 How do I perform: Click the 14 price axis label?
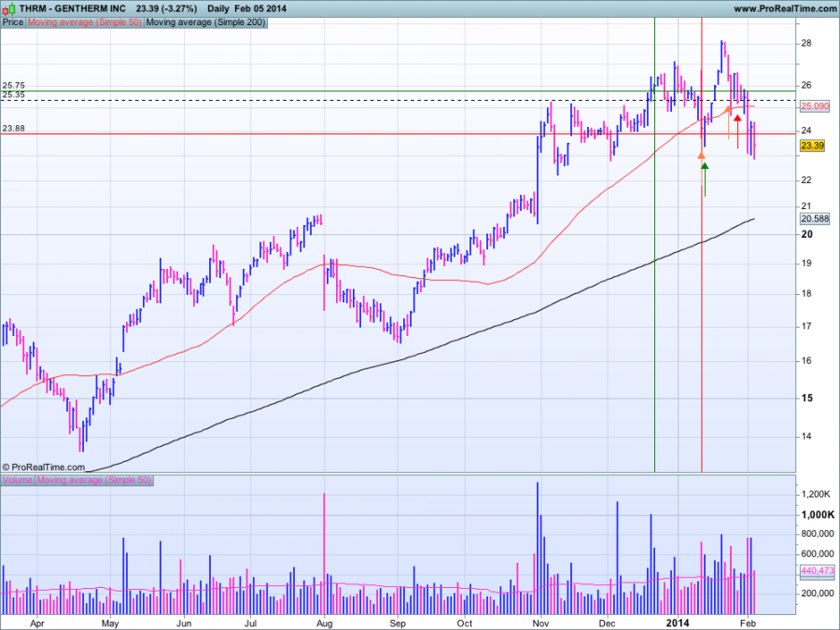806,436
